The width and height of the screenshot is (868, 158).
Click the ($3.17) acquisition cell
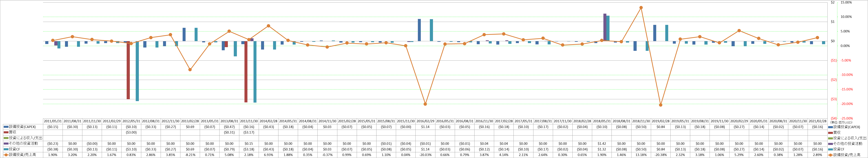[249, 132]
